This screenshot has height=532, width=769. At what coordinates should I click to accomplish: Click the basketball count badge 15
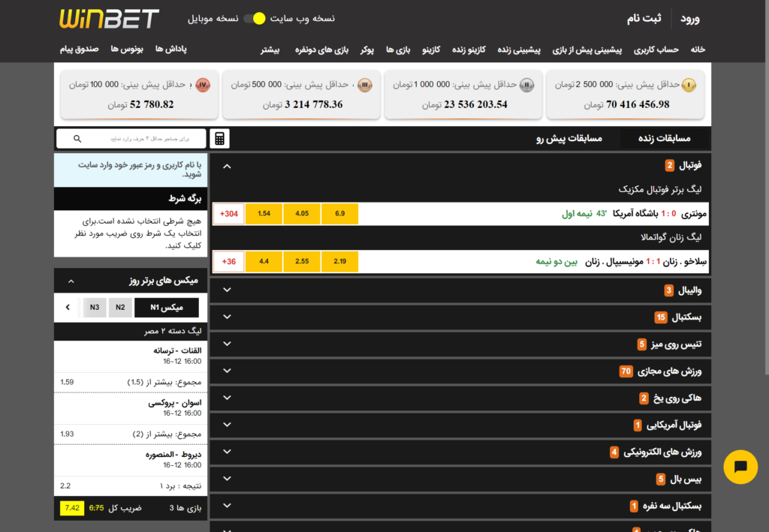pyautogui.click(x=661, y=317)
